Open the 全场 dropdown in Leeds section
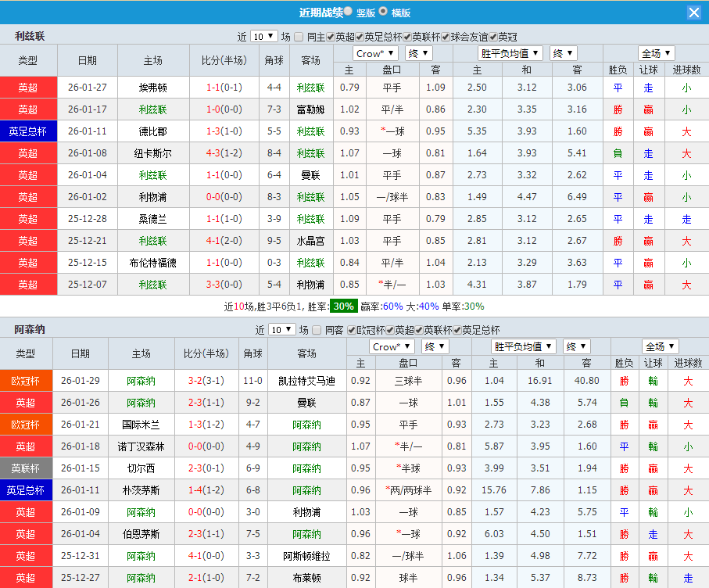Image resolution: width=709 pixels, height=588 pixels. coord(655,52)
